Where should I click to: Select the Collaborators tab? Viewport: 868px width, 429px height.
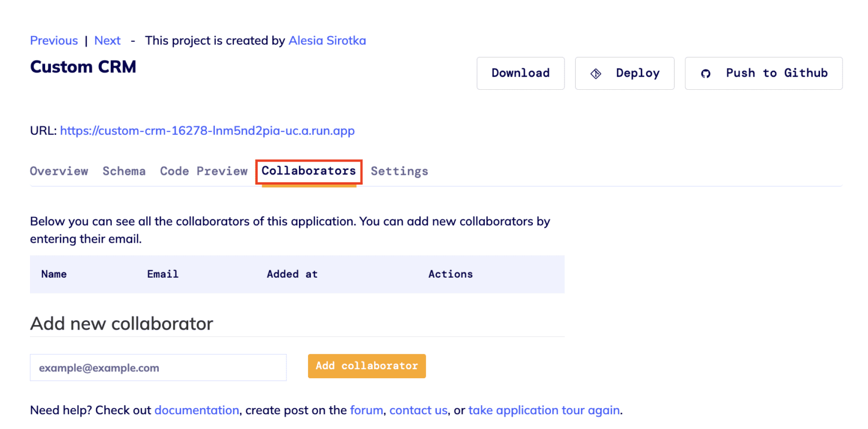point(309,171)
